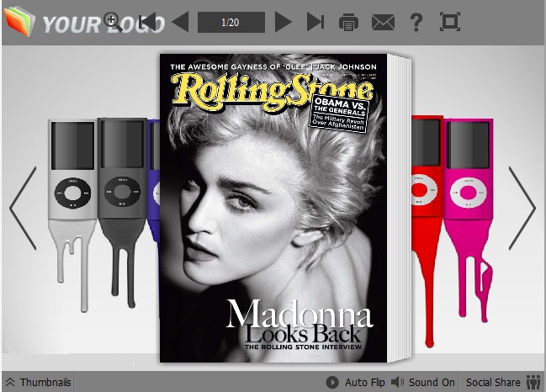Open the help question mark
This screenshot has width=546, height=392.
[416, 23]
